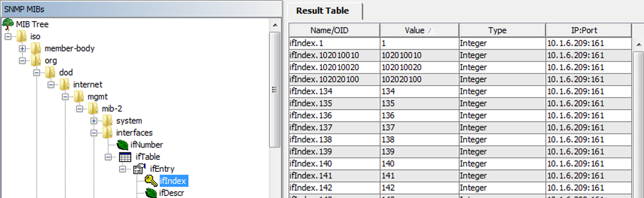Click the member-body folder icon
The image size is (644, 198).
pyautogui.click(x=36, y=48)
